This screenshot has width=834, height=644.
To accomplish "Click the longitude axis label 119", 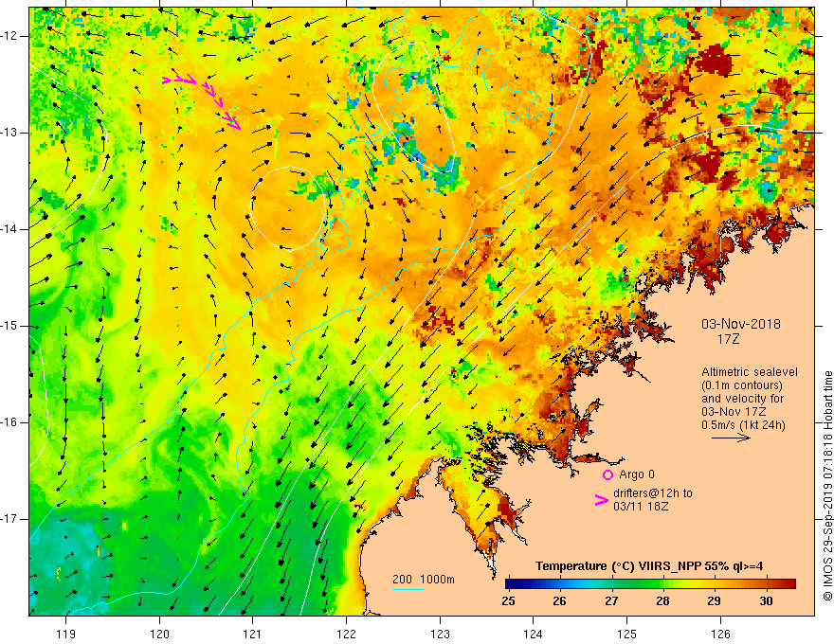I will (66, 634).
